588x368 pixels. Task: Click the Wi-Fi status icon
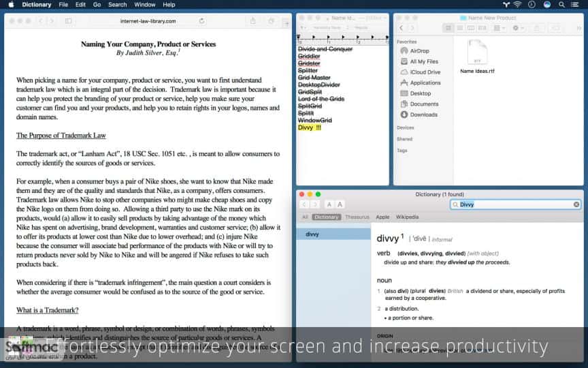517,5
